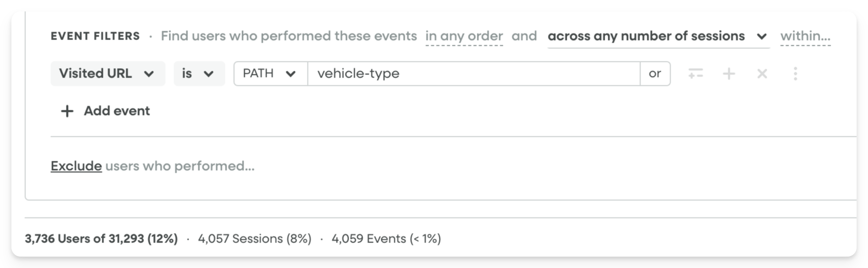Click the 'users who performed...' exclude text

(180, 166)
